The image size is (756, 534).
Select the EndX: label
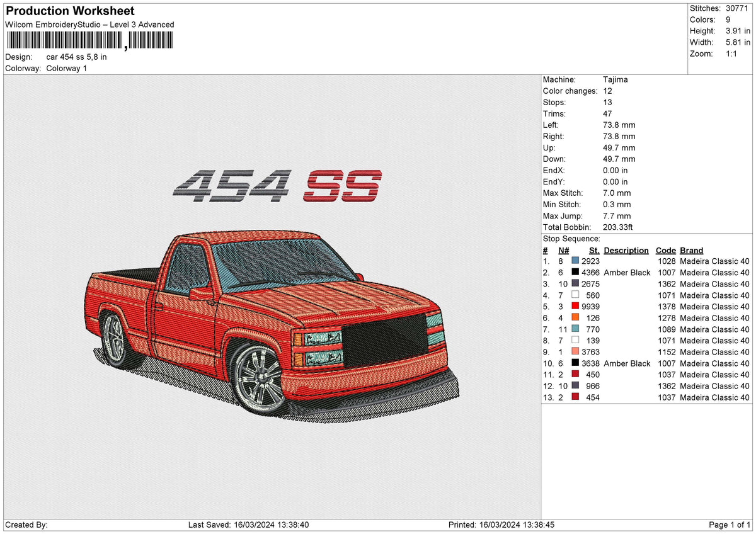554,170
